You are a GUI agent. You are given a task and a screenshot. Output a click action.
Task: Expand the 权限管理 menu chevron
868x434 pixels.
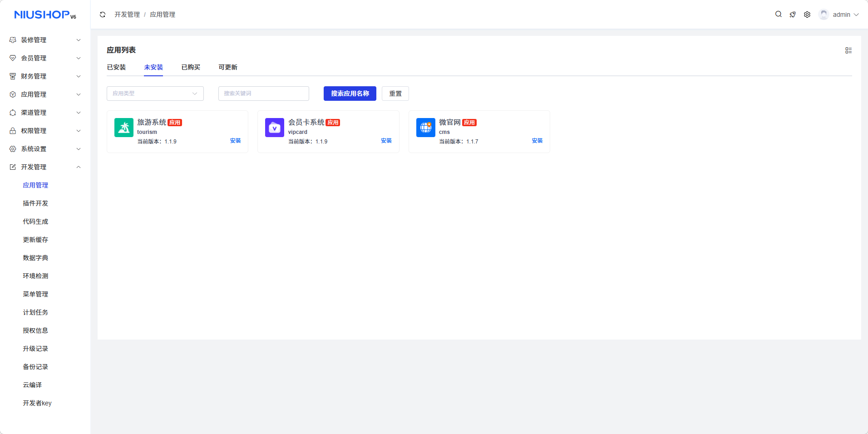(79, 131)
